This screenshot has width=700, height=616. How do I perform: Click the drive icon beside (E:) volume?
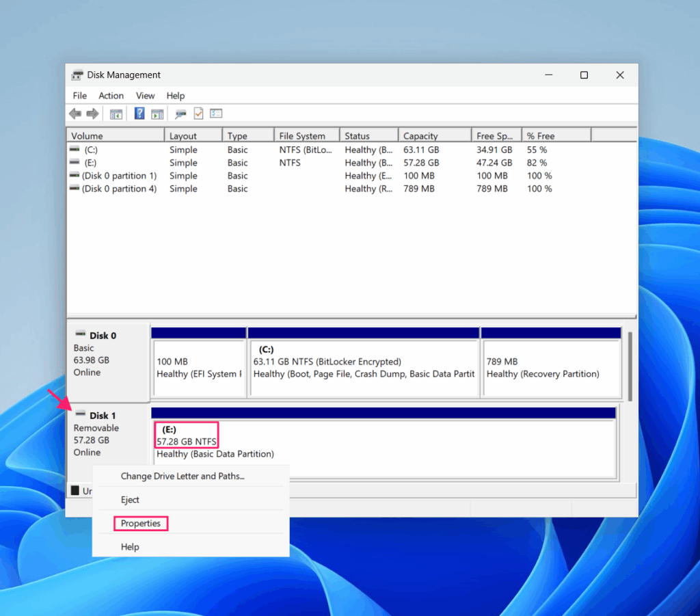[x=75, y=162]
